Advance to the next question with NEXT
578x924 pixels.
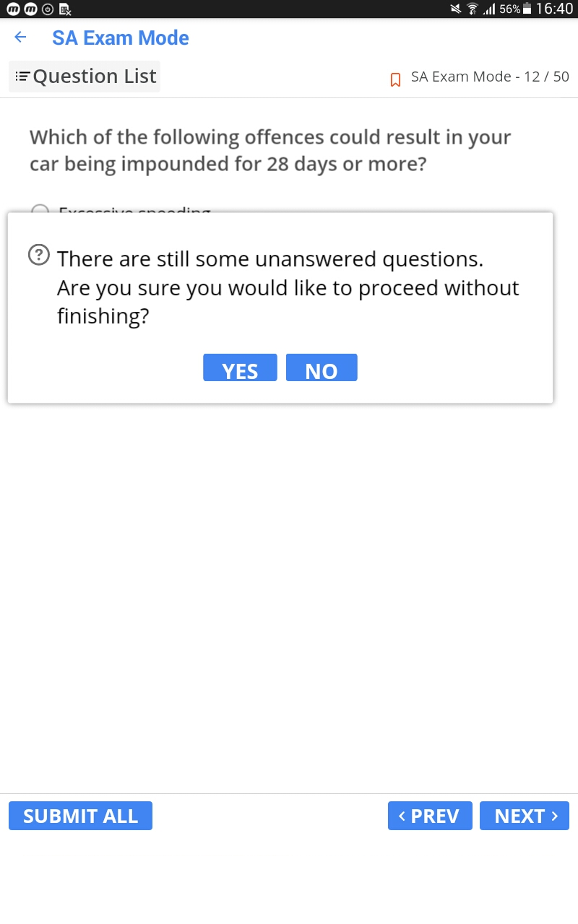coord(525,816)
